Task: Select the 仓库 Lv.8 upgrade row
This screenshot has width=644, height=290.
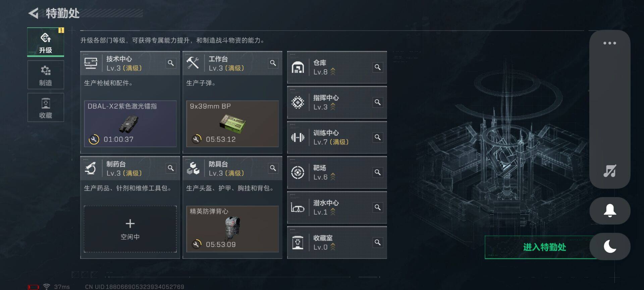Action: [337, 67]
